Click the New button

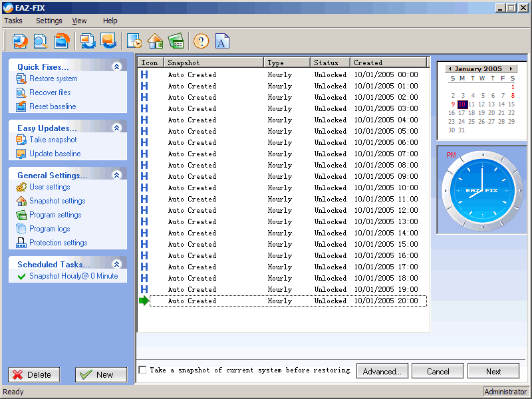101,374
